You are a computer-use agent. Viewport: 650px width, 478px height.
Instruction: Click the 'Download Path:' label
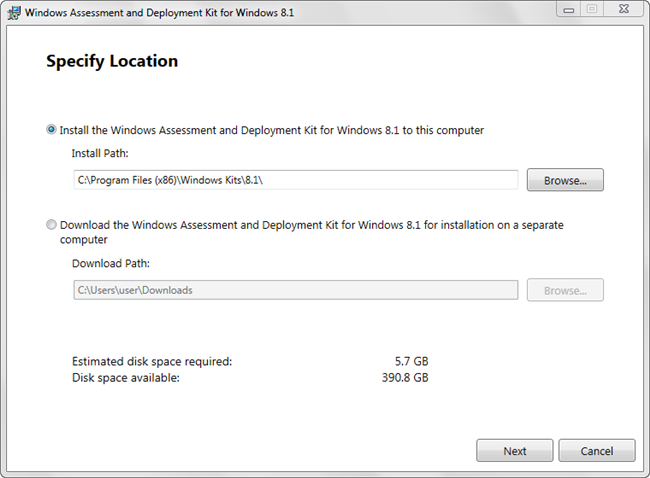coord(110,264)
